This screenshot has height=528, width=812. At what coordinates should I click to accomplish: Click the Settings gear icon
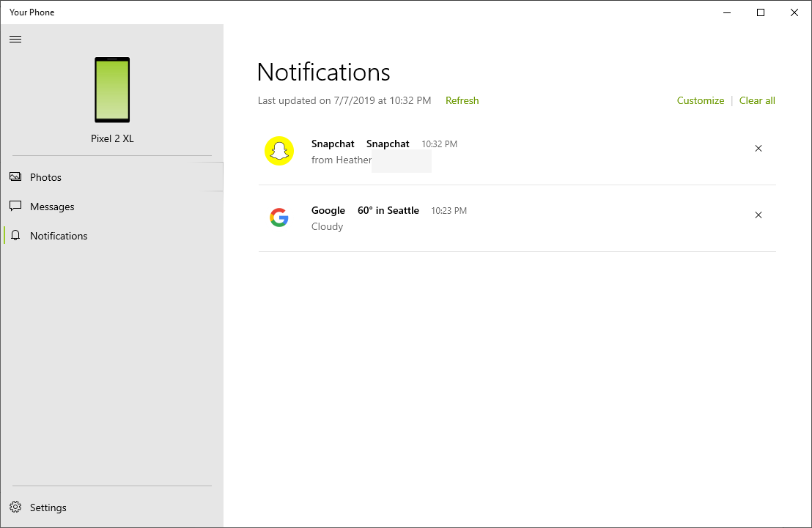coord(15,507)
